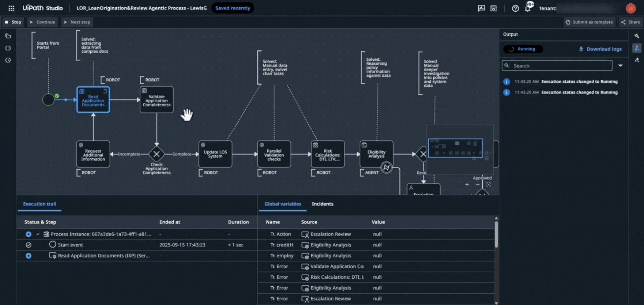Select the Execution trail tab
The image size is (644, 305).
40,204
